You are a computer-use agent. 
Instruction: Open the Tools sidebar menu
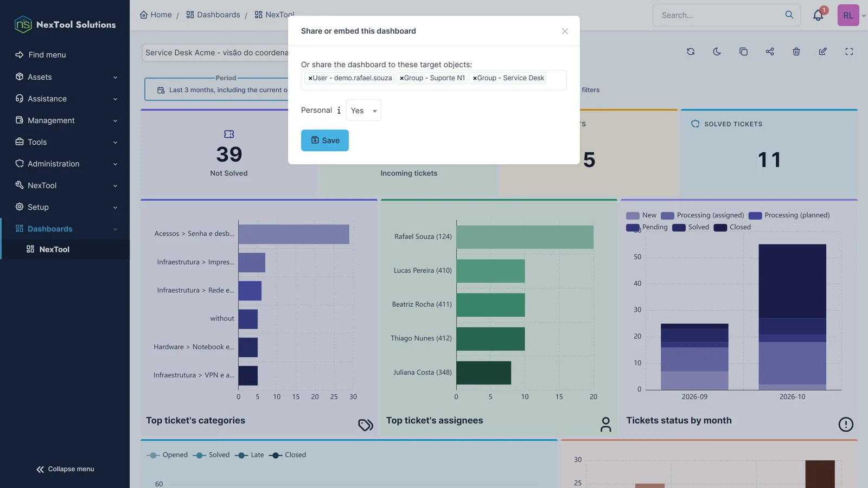65,142
